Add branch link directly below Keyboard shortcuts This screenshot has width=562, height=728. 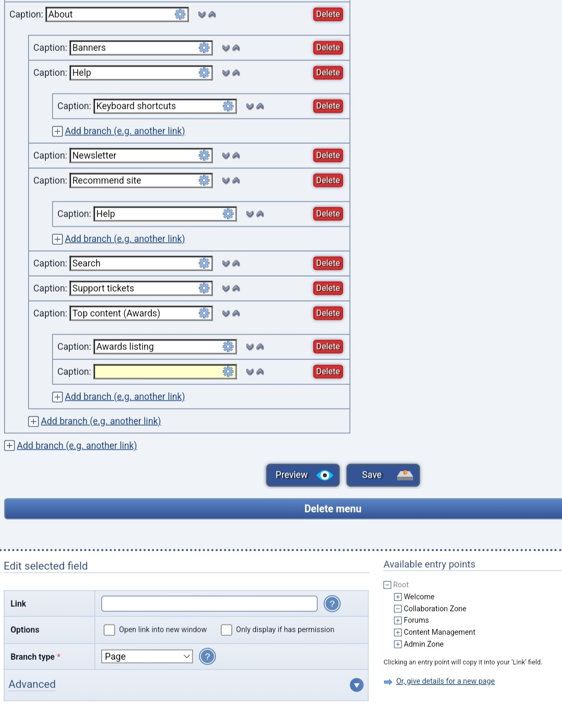click(125, 131)
